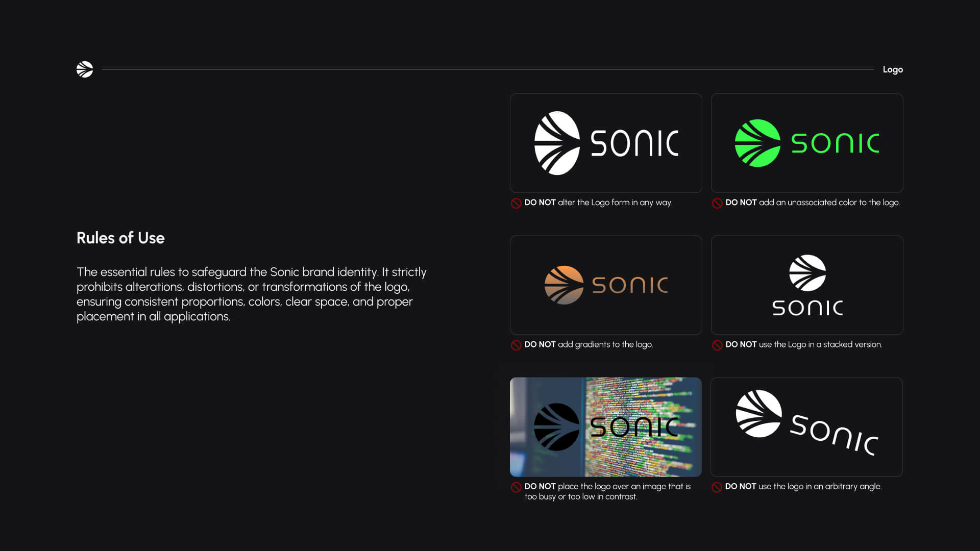
Task: Click the green Sonic logo example
Action: coord(806,143)
